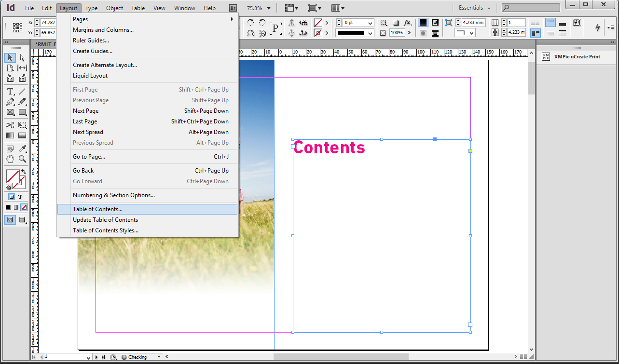Choose Table of Contents... menu item
This screenshot has width=619, height=364.
[97, 209]
